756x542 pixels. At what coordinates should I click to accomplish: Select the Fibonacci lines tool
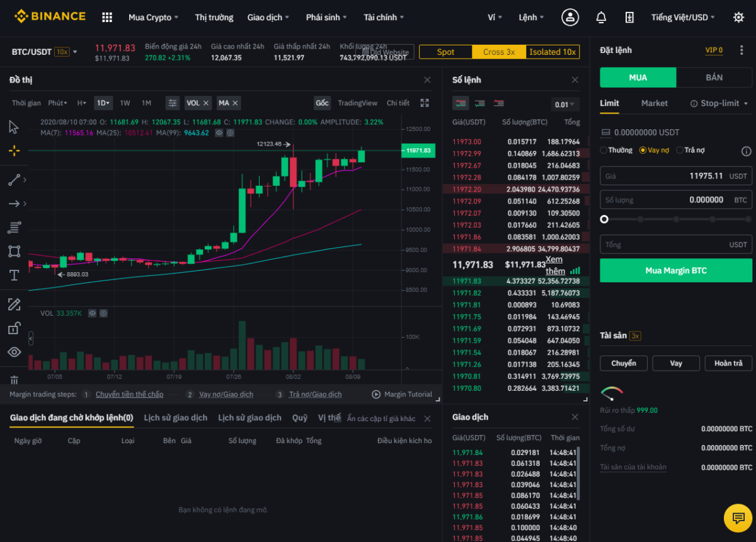[14, 228]
